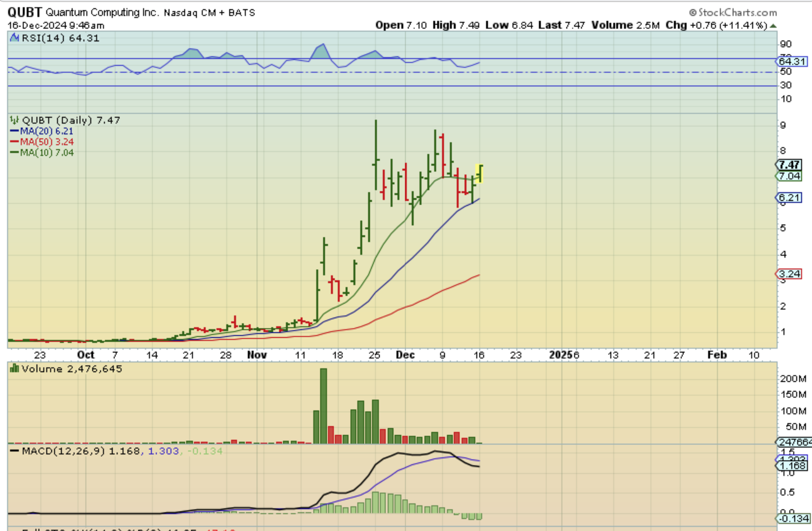Viewport: 812px width, 531px height.
Task: Click the MA(10) 7.04 legend entry
Action: point(42,153)
